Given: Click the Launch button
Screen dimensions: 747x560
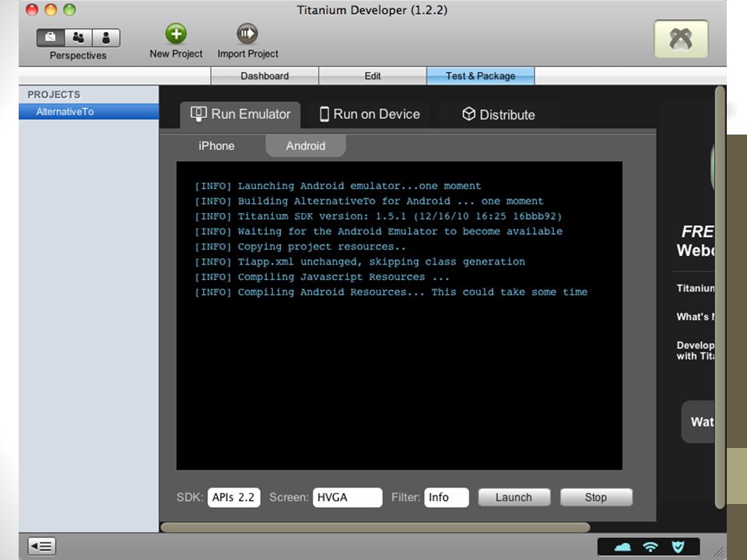Looking at the screenshot, I should click(x=514, y=497).
